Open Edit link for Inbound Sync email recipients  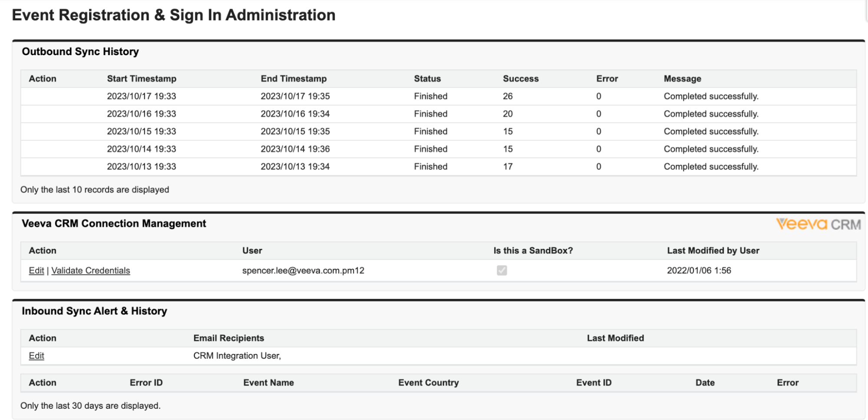(x=36, y=356)
